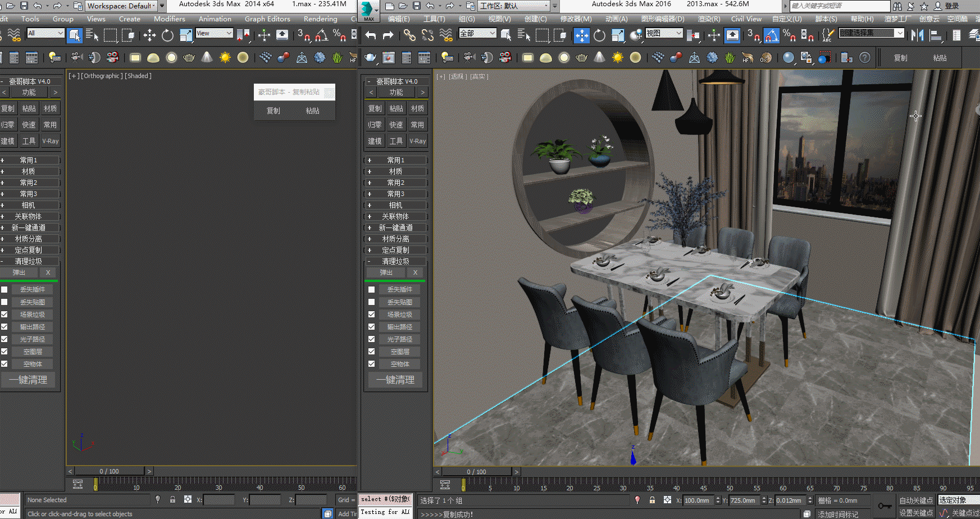This screenshot has height=519, width=980.
Task: Uncheck 空图层 box in 2016 script panel
Action: click(x=371, y=352)
